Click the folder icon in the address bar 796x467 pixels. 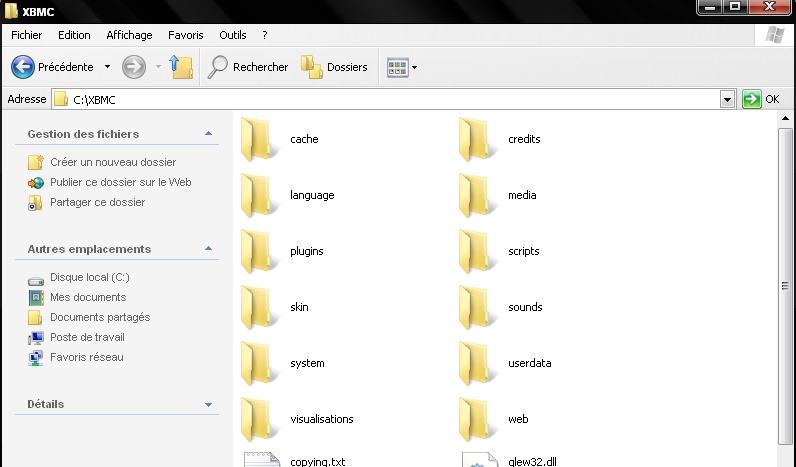[x=61, y=99]
